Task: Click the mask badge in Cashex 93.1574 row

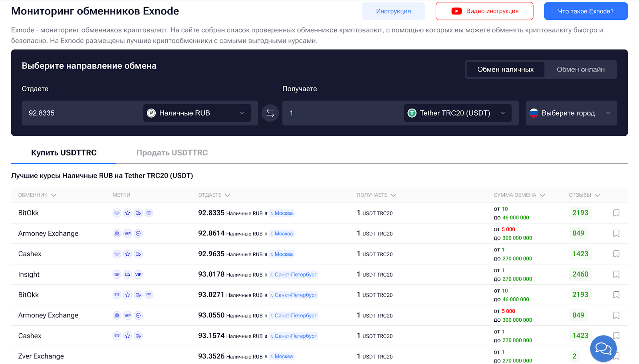Action: (x=117, y=336)
